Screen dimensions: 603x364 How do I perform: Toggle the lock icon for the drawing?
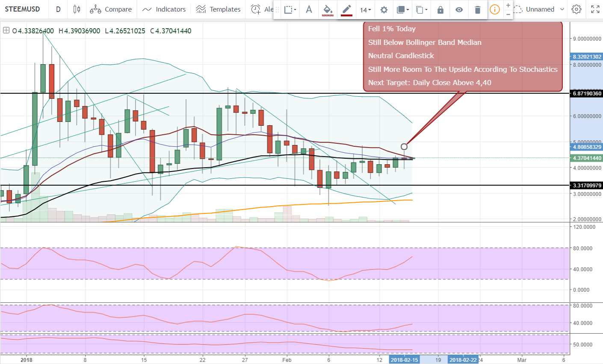440,9
